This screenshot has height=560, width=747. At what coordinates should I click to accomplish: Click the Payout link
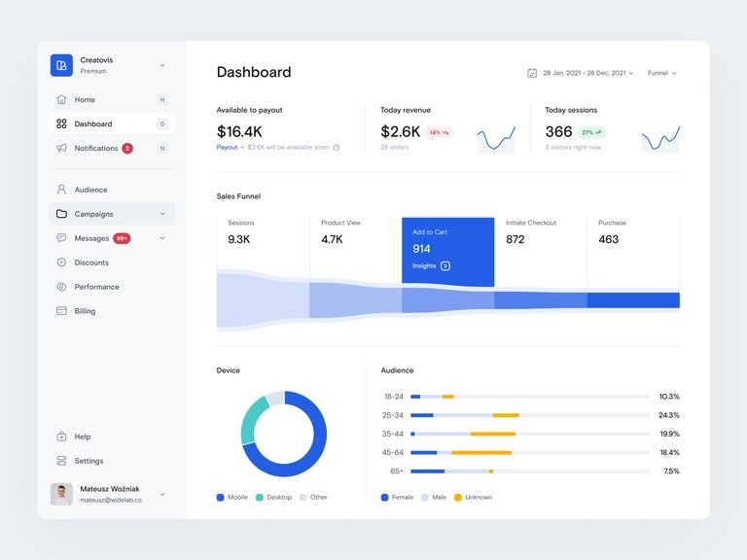[227, 148]
